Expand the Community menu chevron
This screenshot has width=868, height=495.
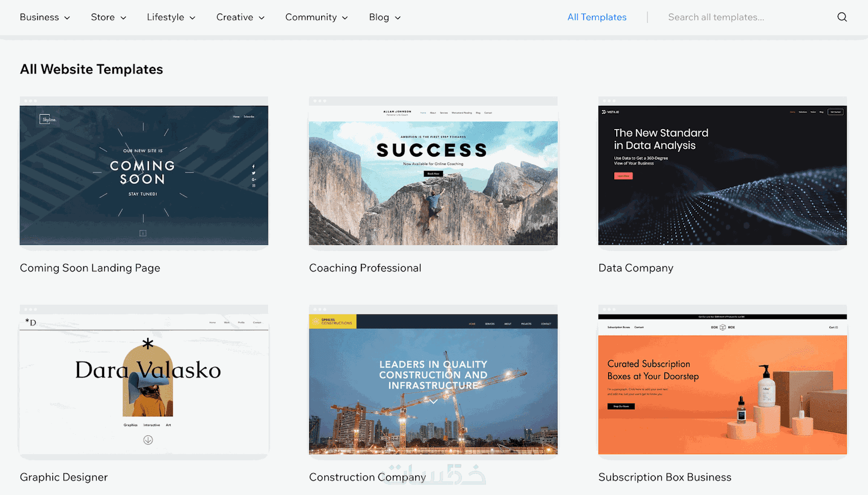click(345, 18)
